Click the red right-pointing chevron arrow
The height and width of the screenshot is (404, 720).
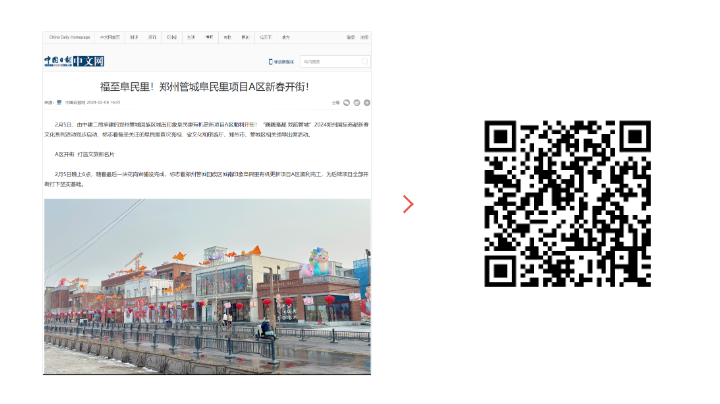(408, 204)
